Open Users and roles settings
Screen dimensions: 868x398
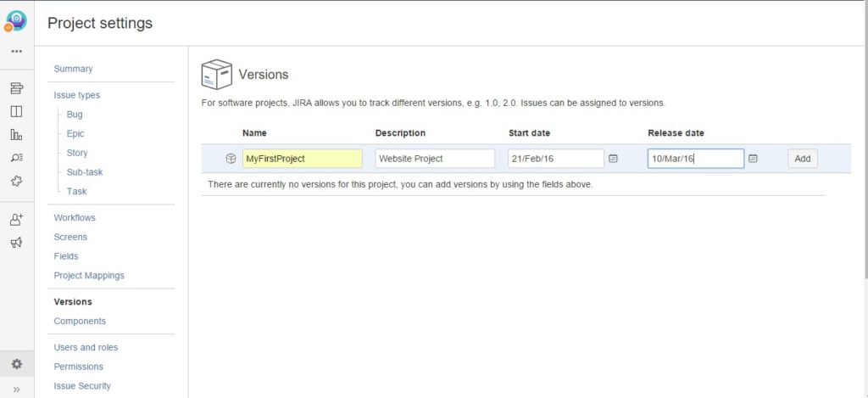click(86, 347)
